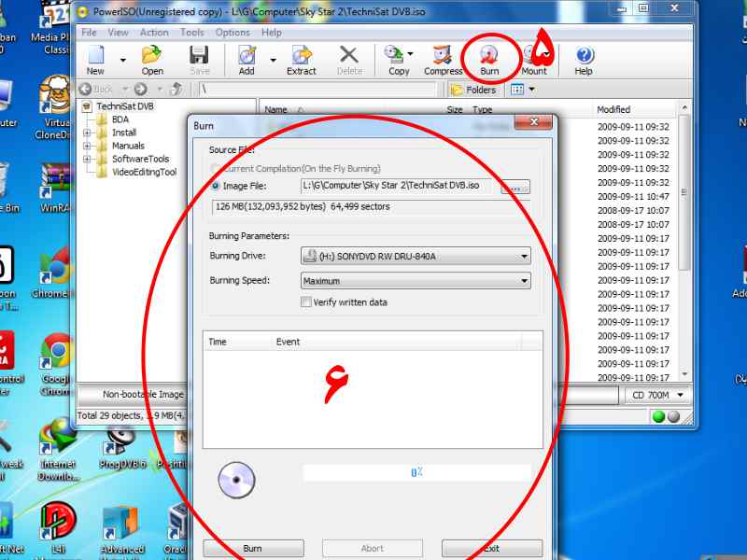Open Google Chrome desktop shortcut

56,364
